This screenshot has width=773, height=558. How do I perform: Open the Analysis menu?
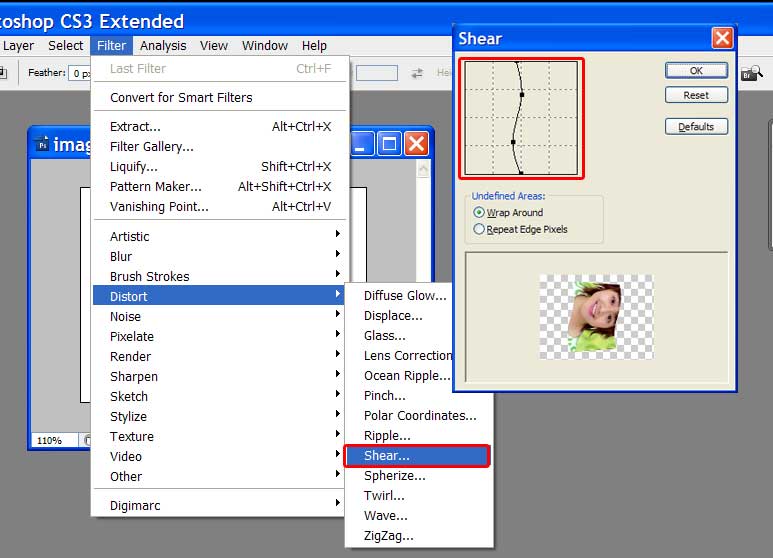click(x=163, y=46)
